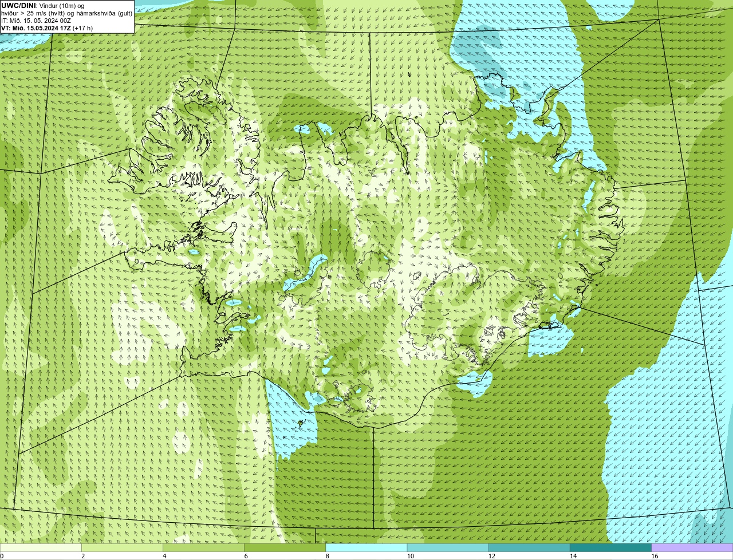The image size is (733, 560).
Task: Click the 10–12 m/s turquoise scale swatch
Action: [448, 547]
